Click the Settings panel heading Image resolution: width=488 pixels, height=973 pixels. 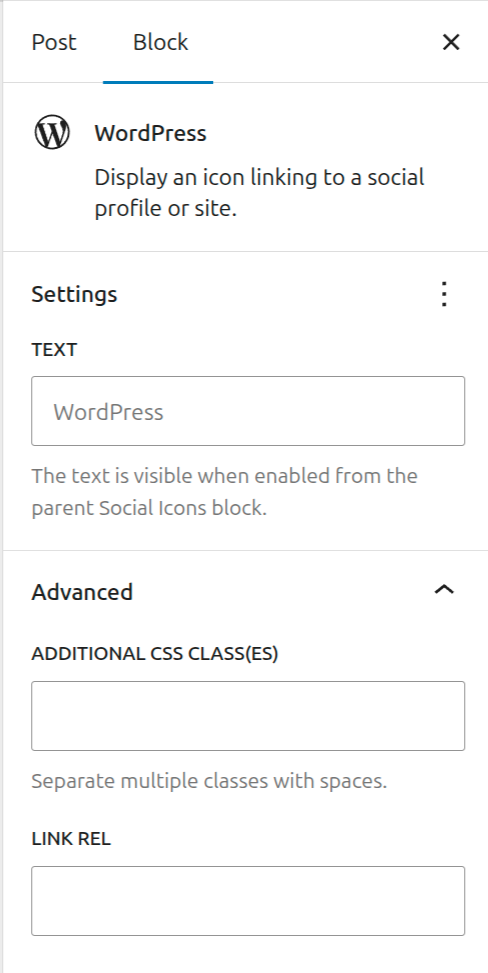tap(75, 294)
